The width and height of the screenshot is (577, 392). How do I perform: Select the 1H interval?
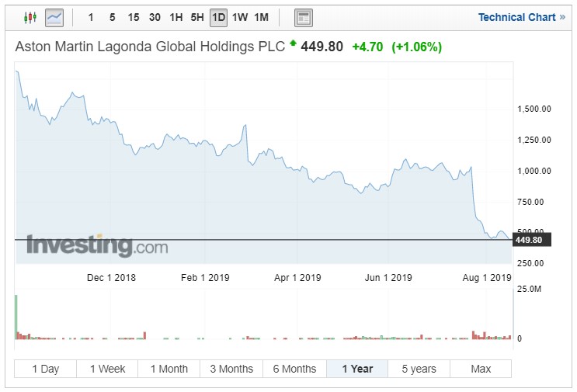[x=176, y=17]
